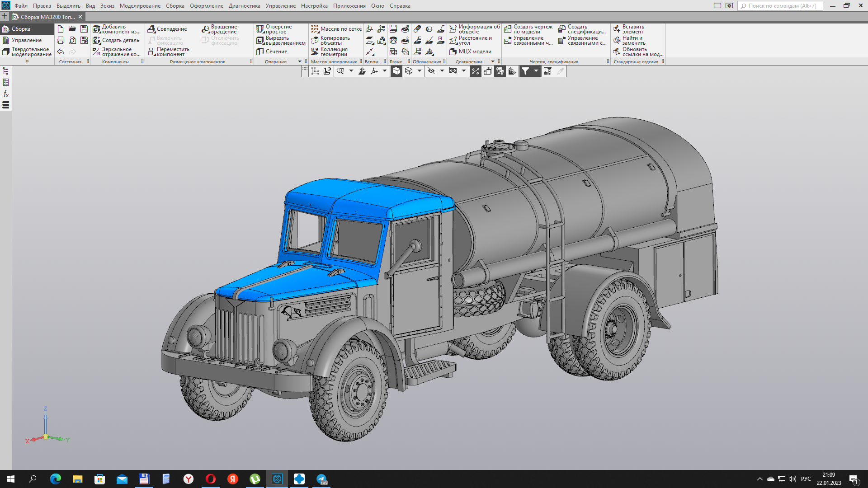The image size is (868, 488).
Task: Toggle wireframe display mode
Action: tap(409, 71)
